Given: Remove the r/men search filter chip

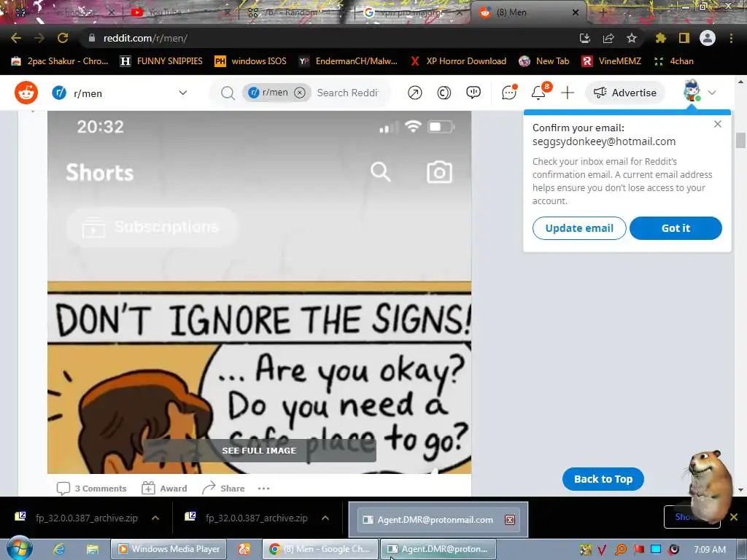Looking at the screenshot, I should pyautogui.click(x=300, y=93).
